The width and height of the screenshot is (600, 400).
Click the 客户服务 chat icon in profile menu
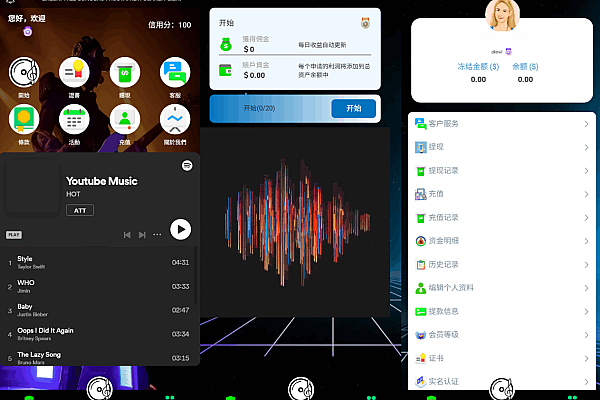click(421, 124)
